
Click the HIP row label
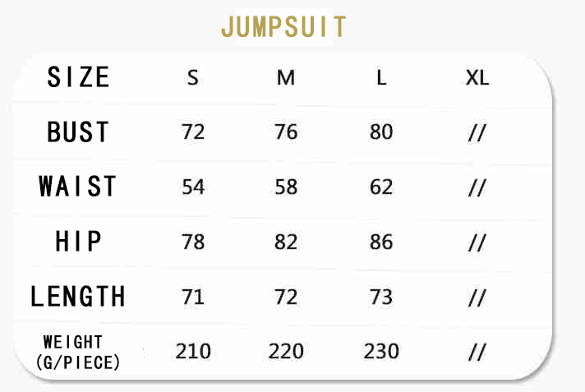78,242
